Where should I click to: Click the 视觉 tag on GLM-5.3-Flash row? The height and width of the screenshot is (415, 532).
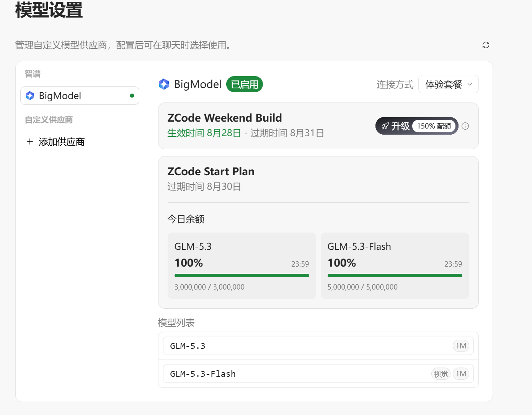tap(441, 374)
